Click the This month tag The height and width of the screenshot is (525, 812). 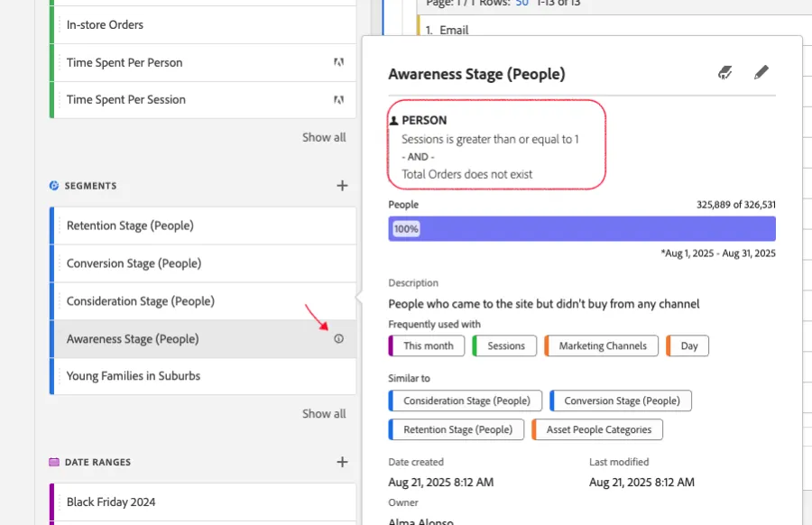(427, 345)
